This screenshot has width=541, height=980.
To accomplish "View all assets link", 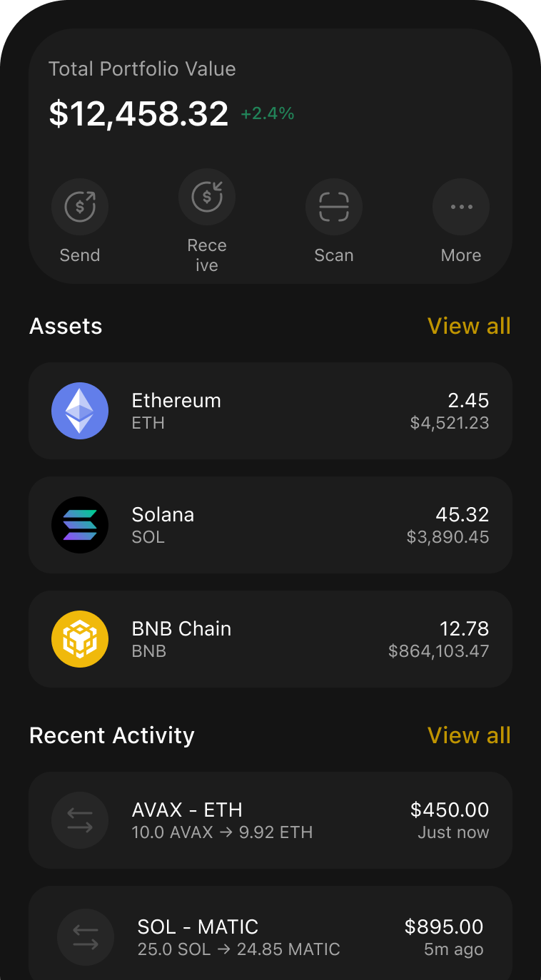I will tap(469, 326).
